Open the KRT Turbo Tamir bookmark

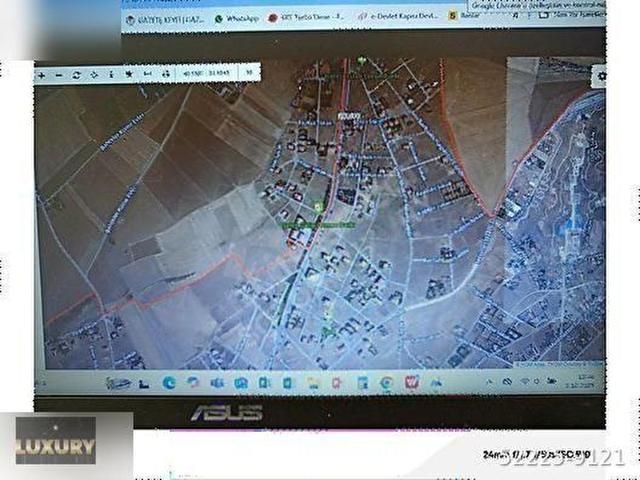(x=306, y=17)
